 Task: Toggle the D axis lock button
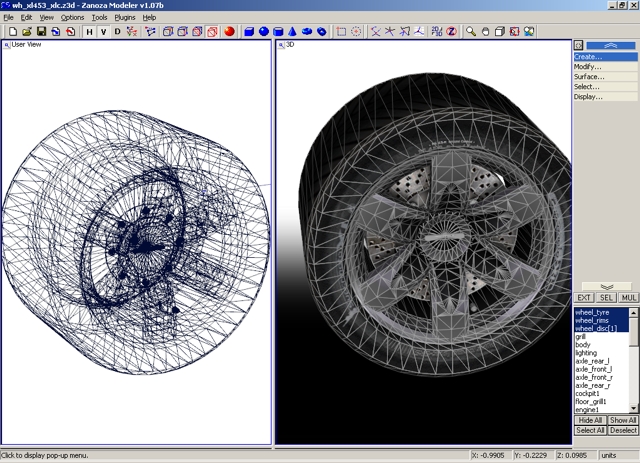pos(118,32)
